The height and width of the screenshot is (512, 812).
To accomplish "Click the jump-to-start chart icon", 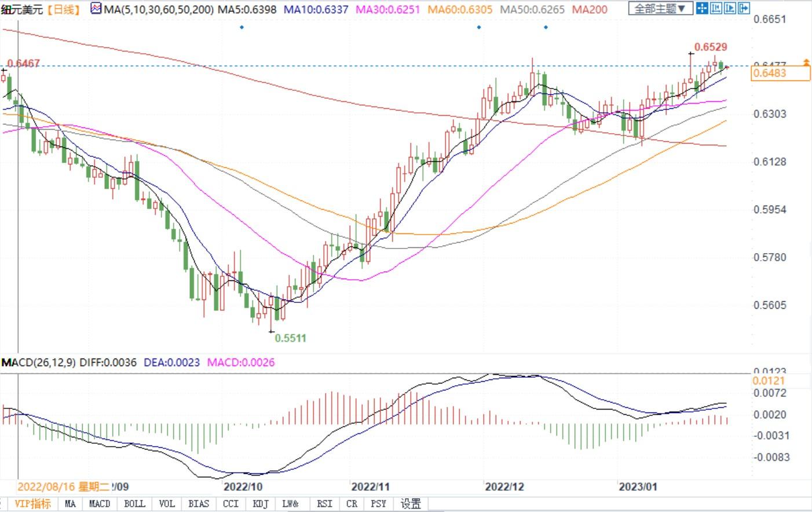I will (x=716, y=8).
